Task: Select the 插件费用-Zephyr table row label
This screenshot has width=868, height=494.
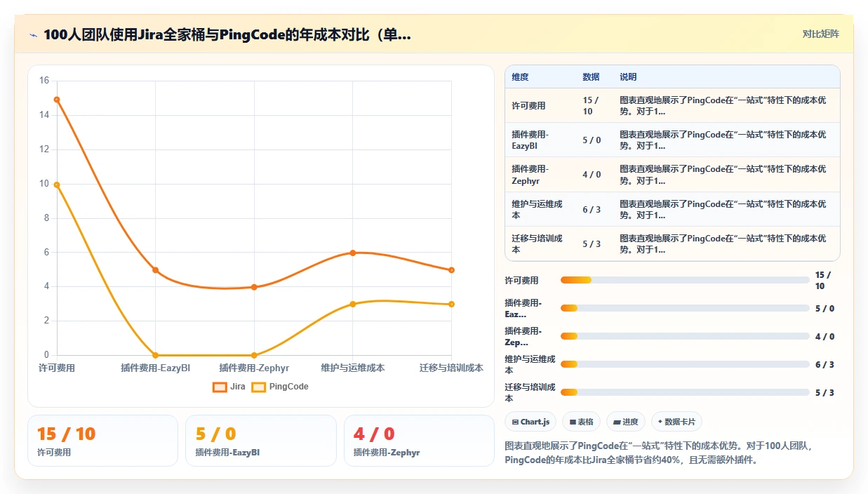Action: 530,175
